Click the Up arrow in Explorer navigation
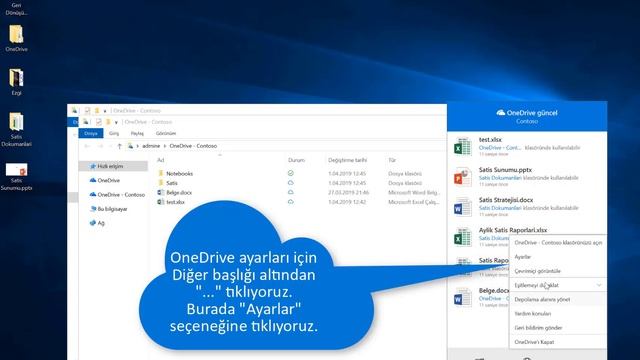The height and width of the screenshot is (360, 640). tap(119, 146)
